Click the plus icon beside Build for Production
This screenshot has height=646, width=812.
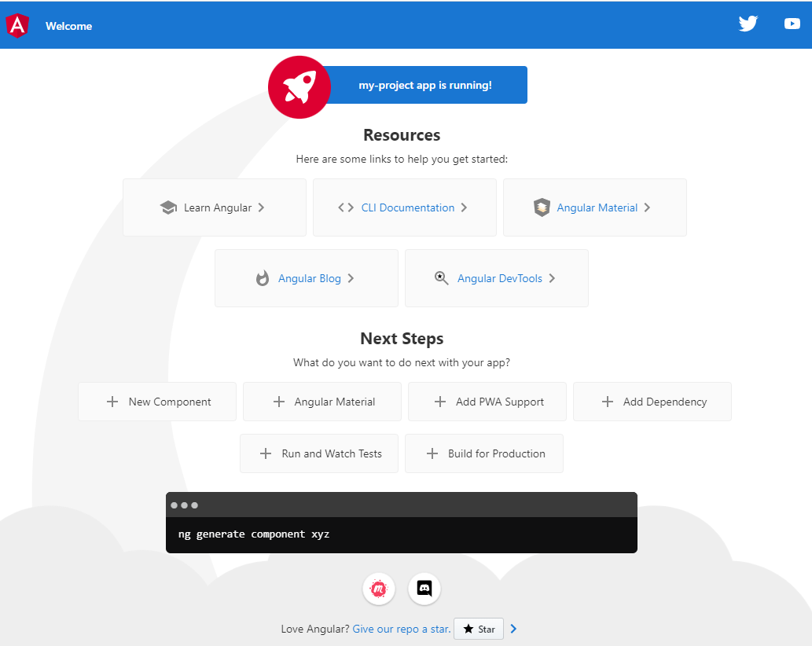(432, 453)
